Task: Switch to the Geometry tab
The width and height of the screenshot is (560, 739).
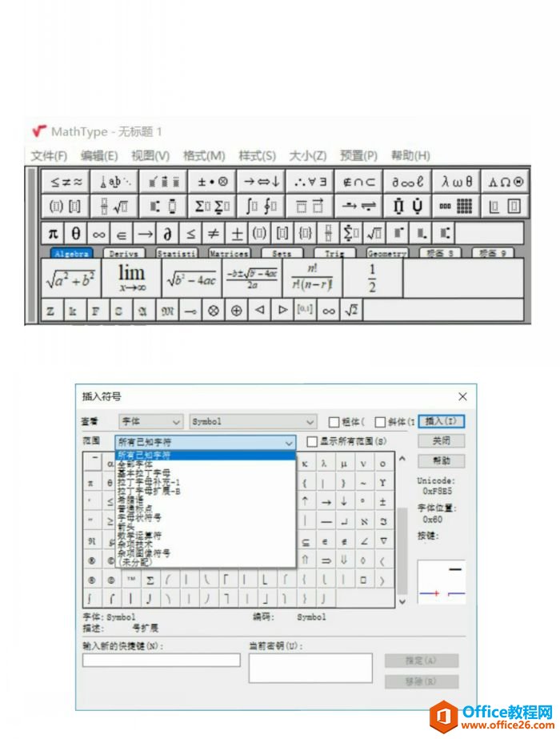Action: point(386,254)
